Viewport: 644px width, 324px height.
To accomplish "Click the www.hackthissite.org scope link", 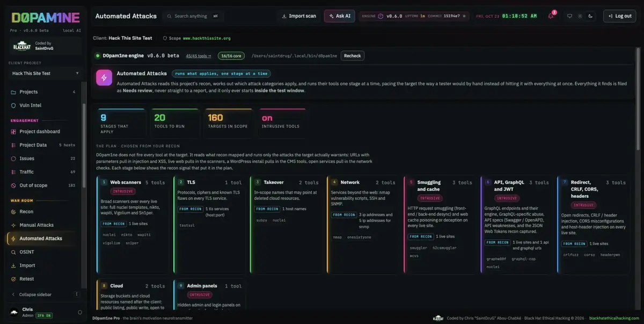I will (207, 39).
